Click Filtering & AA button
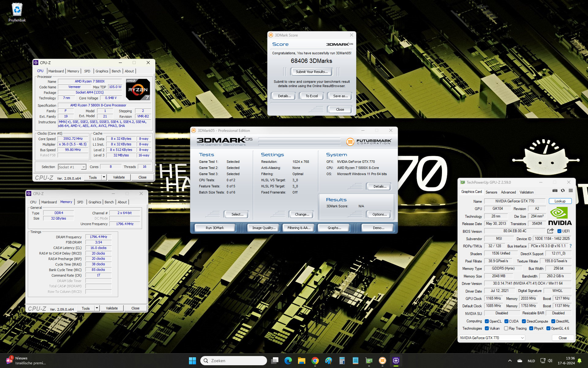The width and height of the screenshot is (588, 368). pos(299,228)
